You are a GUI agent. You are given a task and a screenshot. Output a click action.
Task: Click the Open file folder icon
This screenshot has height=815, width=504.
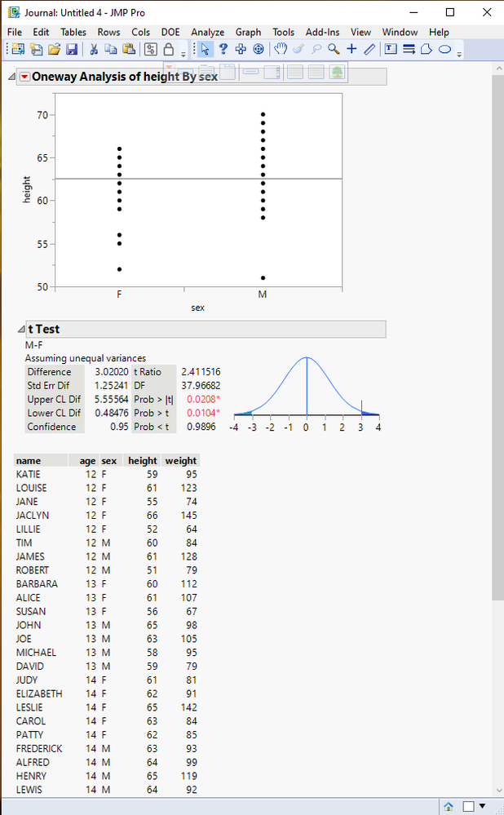(x=54, y=50)
